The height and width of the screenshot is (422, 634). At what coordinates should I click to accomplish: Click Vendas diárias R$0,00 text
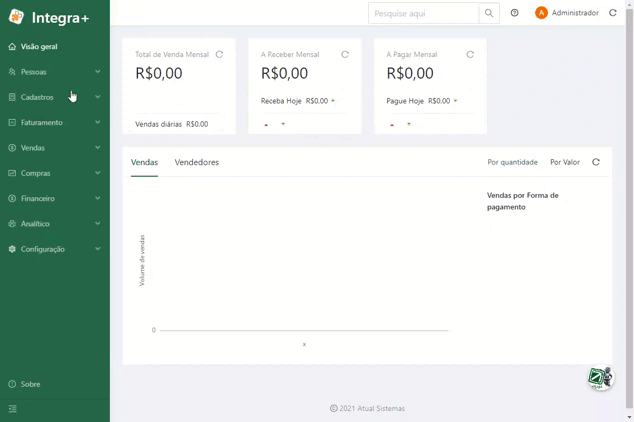171,124
